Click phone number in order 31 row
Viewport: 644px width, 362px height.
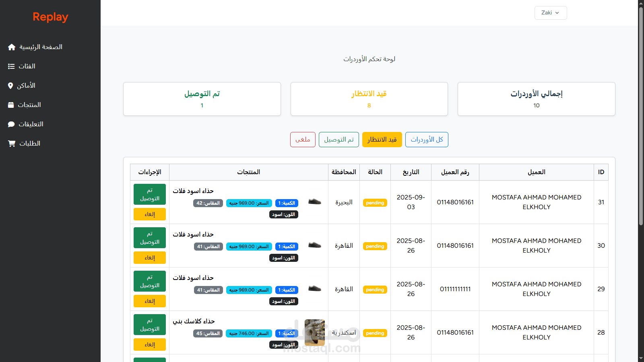(455, 202)
